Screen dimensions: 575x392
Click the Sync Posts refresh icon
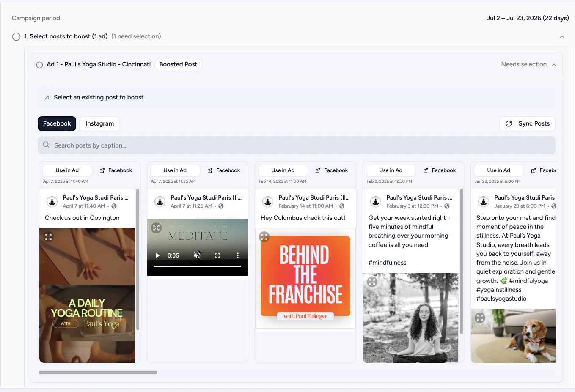[x=509, y=123]
